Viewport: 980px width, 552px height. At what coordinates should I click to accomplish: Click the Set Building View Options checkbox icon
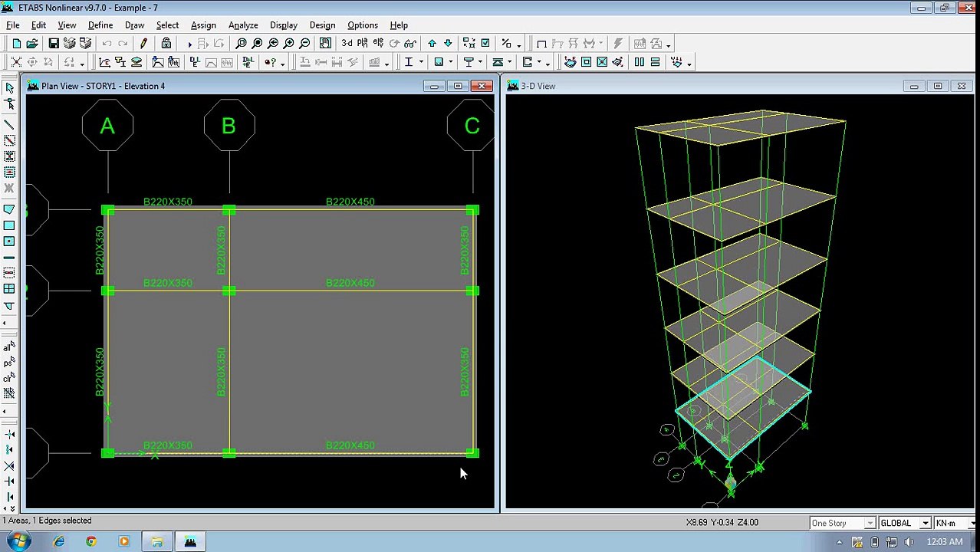pos(485,44)
